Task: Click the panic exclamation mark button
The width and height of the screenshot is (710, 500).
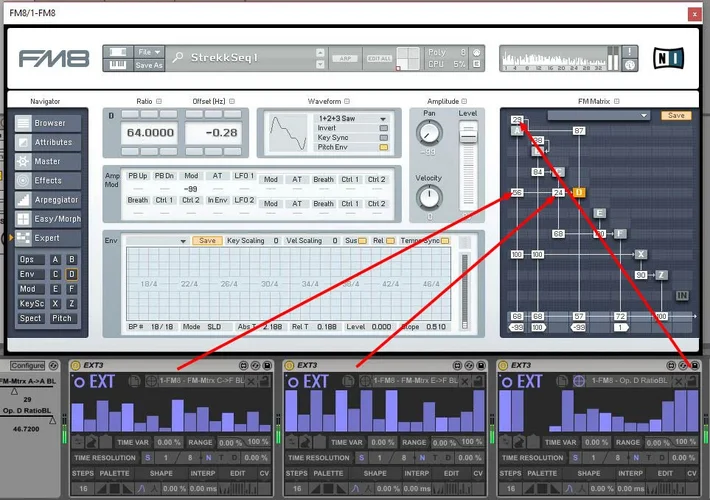Action: point(629,52)
